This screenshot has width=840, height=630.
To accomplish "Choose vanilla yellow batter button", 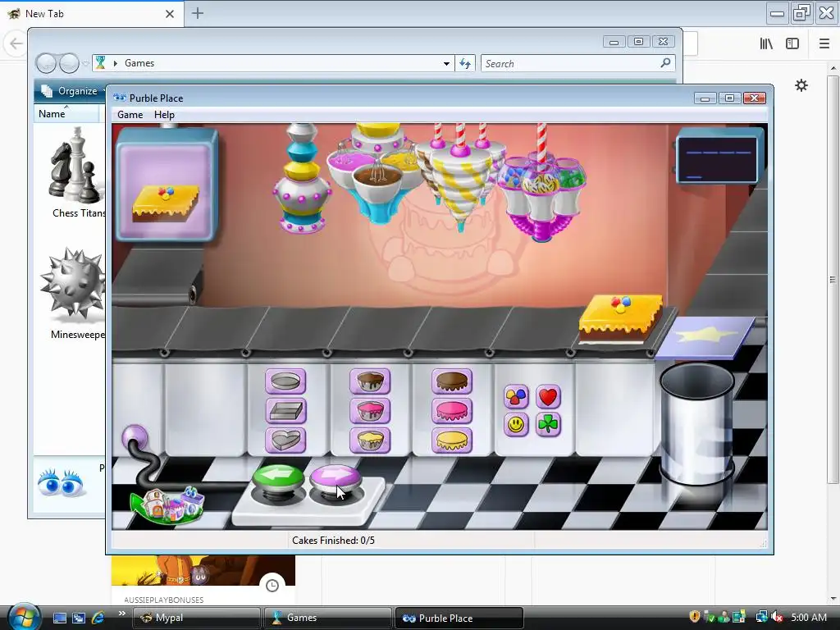I will pyautogui.click(x=370, y=440).
